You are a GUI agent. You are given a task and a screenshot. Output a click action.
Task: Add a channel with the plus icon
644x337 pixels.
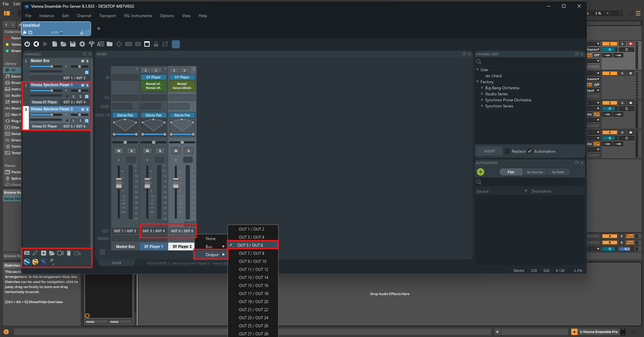(44, 253)
